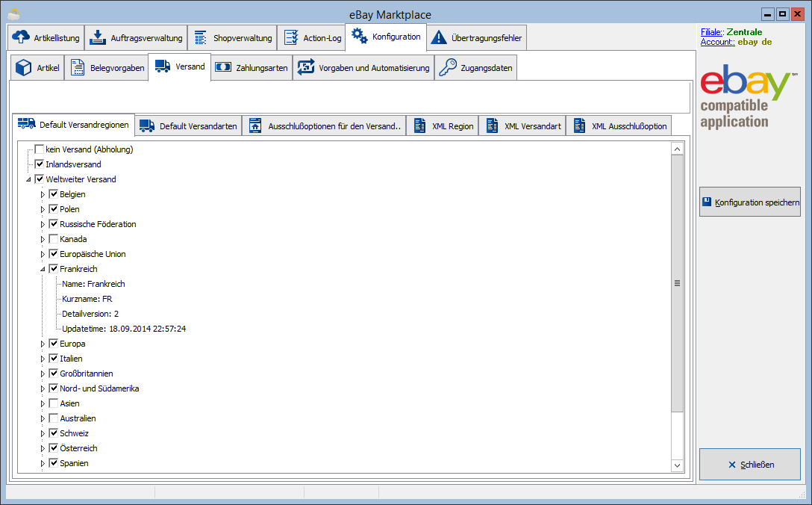Screen dimensions: 812x505
Task: Check the Kanada checkbox
Action: [x=53, y=239]
